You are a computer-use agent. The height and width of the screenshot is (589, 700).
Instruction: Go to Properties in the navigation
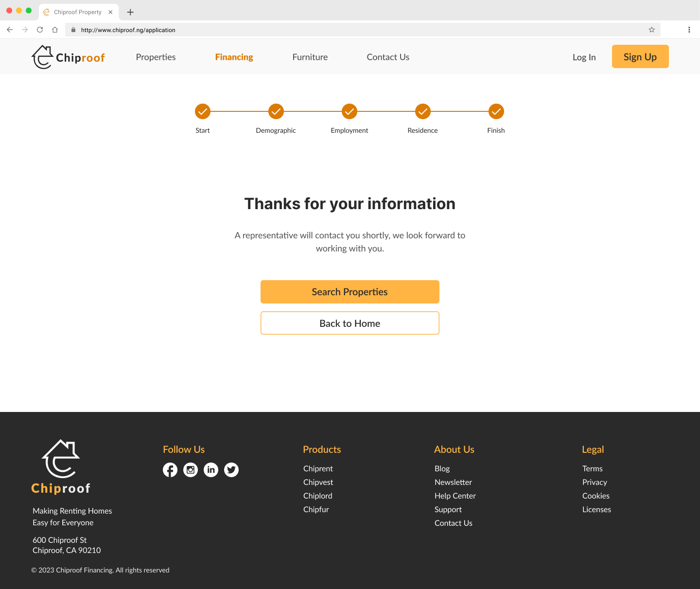pyautogui.click(x=156, y=57)
